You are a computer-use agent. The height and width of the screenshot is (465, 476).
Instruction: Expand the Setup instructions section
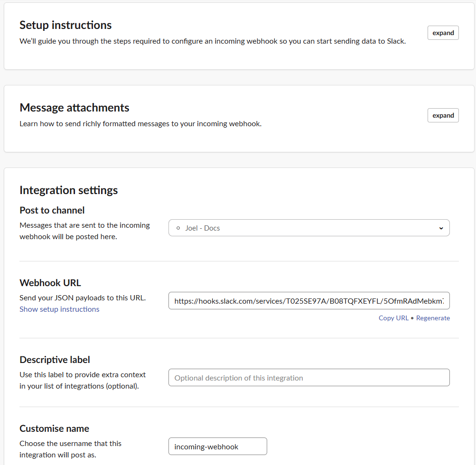(x=443, y=33)
